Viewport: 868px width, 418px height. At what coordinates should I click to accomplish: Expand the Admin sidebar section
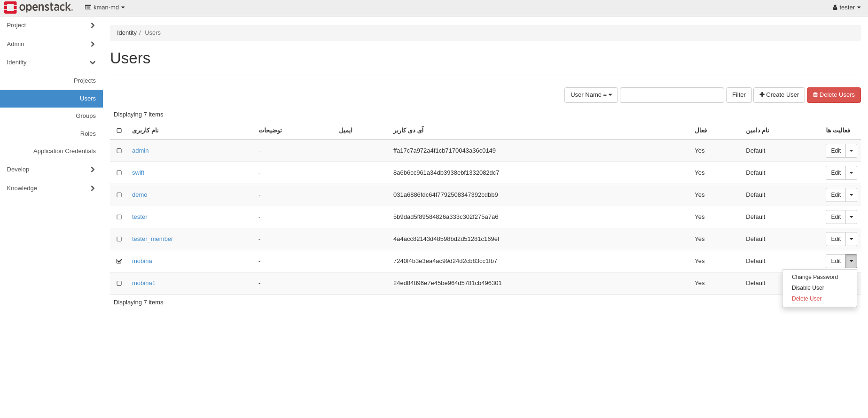coord(51,44)
